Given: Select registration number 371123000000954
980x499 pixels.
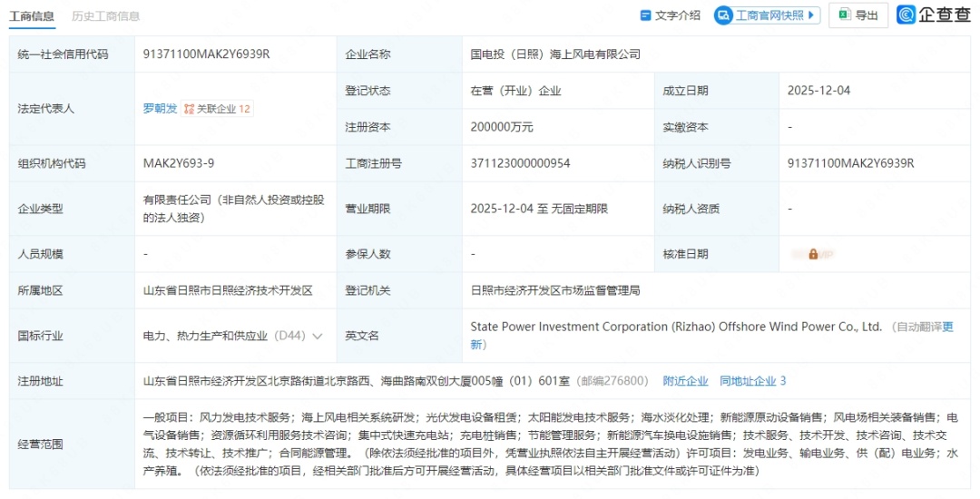Looking at the screenshot, I should [520, 163].
